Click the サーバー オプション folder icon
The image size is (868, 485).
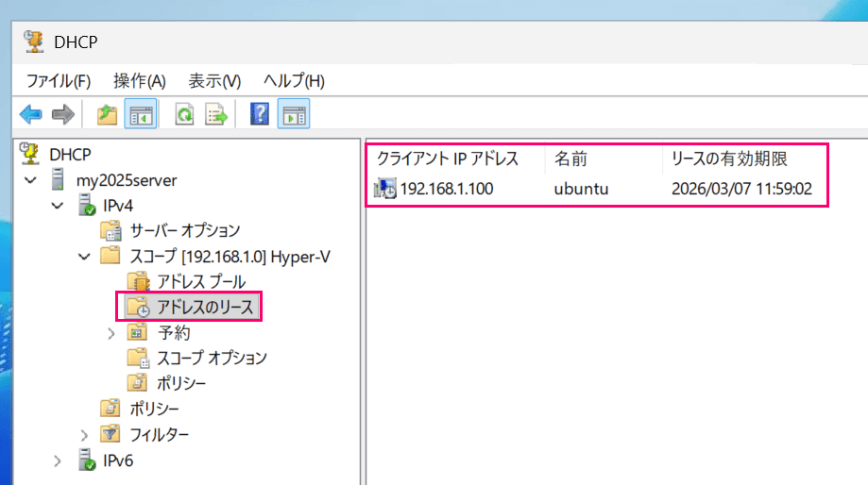(x=111, y=230)
